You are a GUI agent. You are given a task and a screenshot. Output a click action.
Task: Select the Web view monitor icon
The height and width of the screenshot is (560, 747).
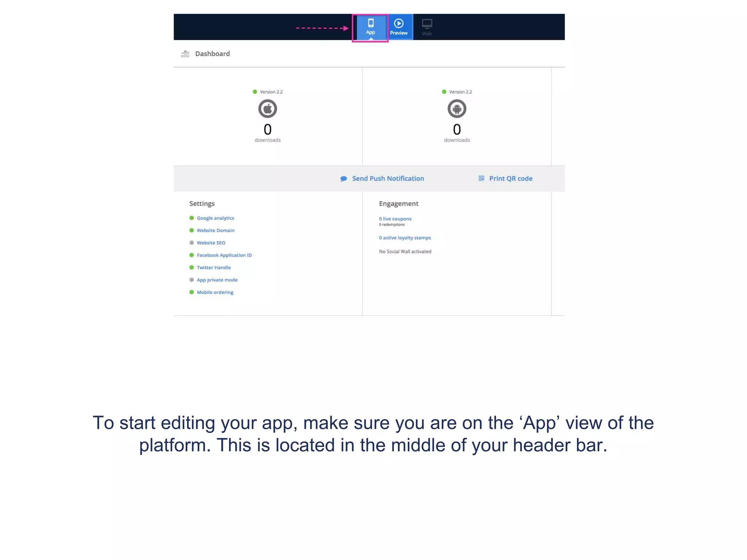tap(427, 24)
